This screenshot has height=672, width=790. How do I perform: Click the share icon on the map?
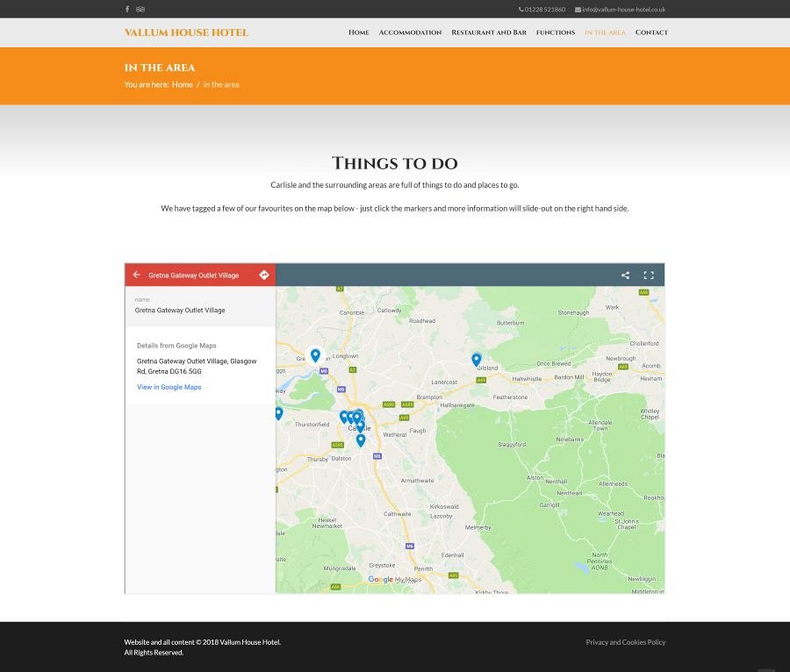626,275
